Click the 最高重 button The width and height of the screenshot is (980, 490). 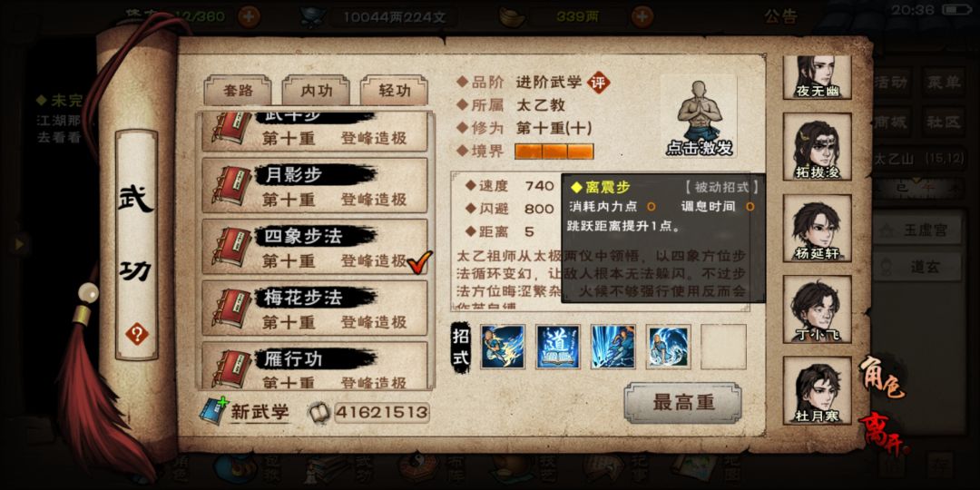click(683, 403)
